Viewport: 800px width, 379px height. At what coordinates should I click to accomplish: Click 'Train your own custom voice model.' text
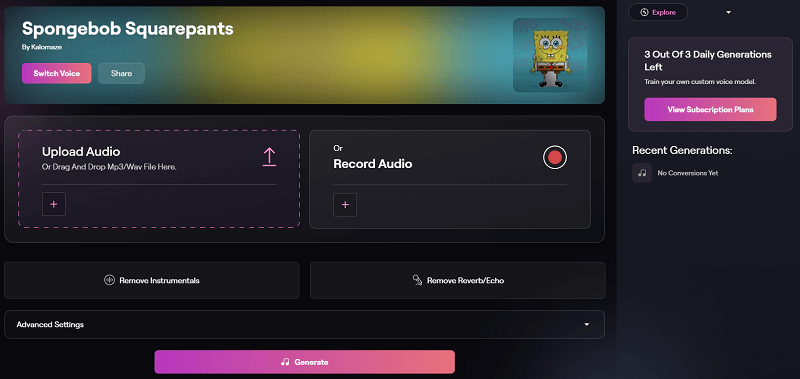[x=699, y=82]
